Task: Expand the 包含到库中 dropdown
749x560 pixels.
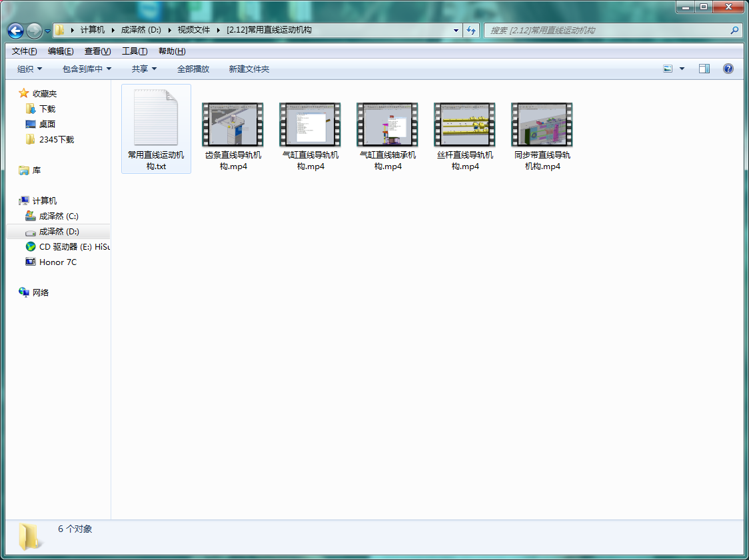Action: tap(87, 69)
